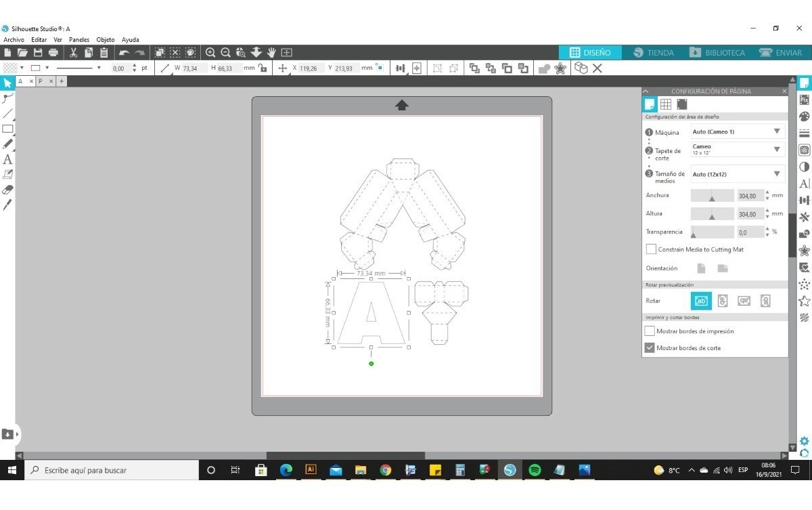Check Mostrar bordes de impresión
812x510 pixels.
pos(650,331)
